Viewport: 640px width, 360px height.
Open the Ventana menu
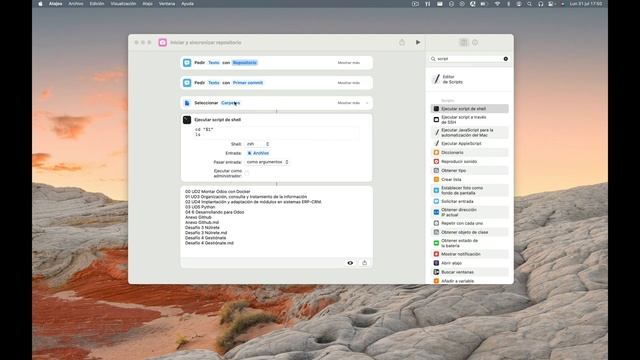click(167, 4)
